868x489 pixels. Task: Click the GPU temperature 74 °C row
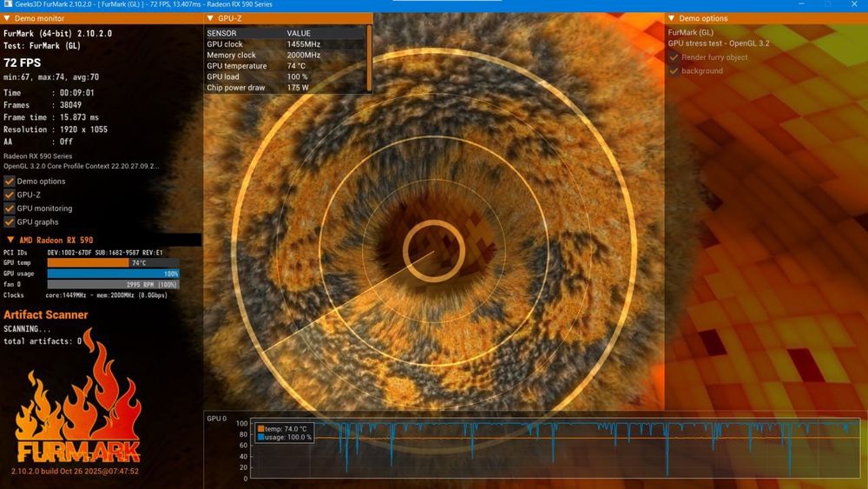point(285,65)
